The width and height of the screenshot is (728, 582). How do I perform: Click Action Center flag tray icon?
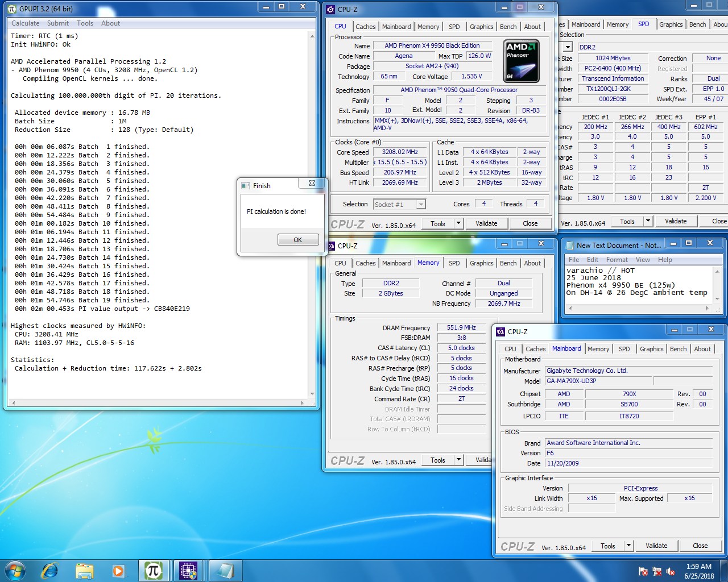click(x=643, y=571)
